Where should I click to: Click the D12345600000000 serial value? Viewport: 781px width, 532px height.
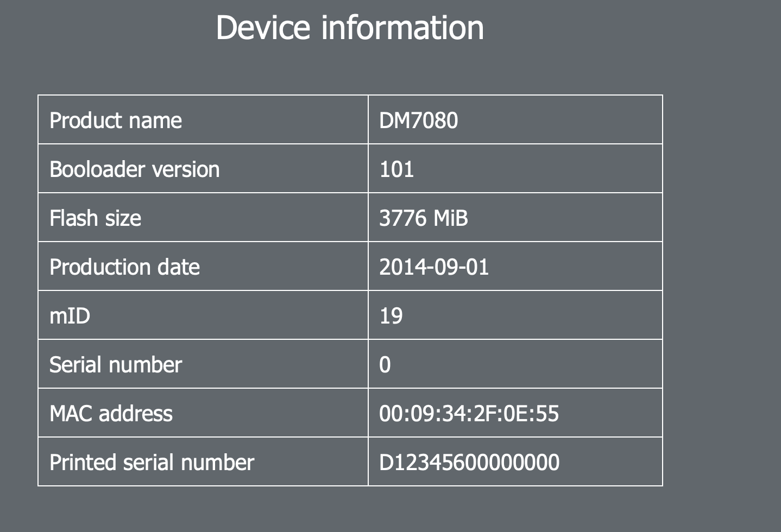[469, 463]
